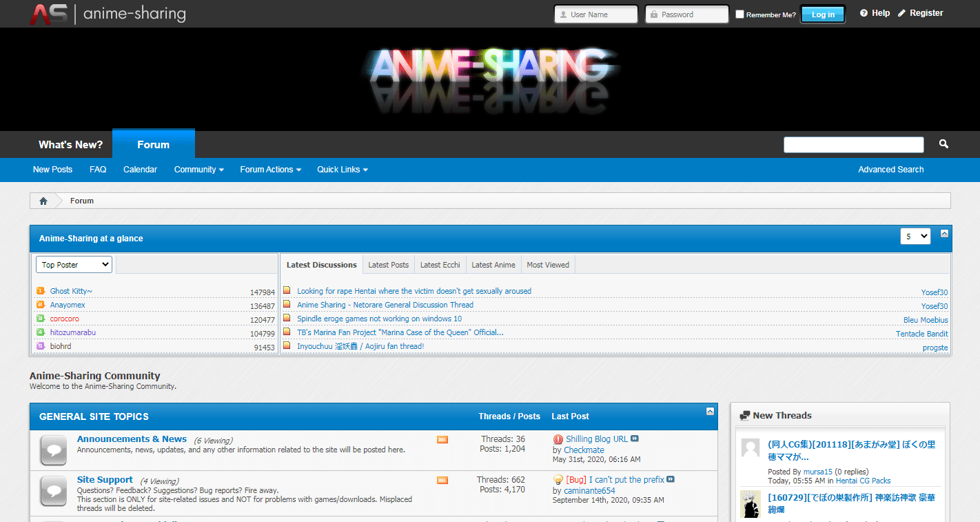Go to last post arrow beside Shilling Blog URL
Viewport: 980px width, 522px height.
tap(635, 439)
